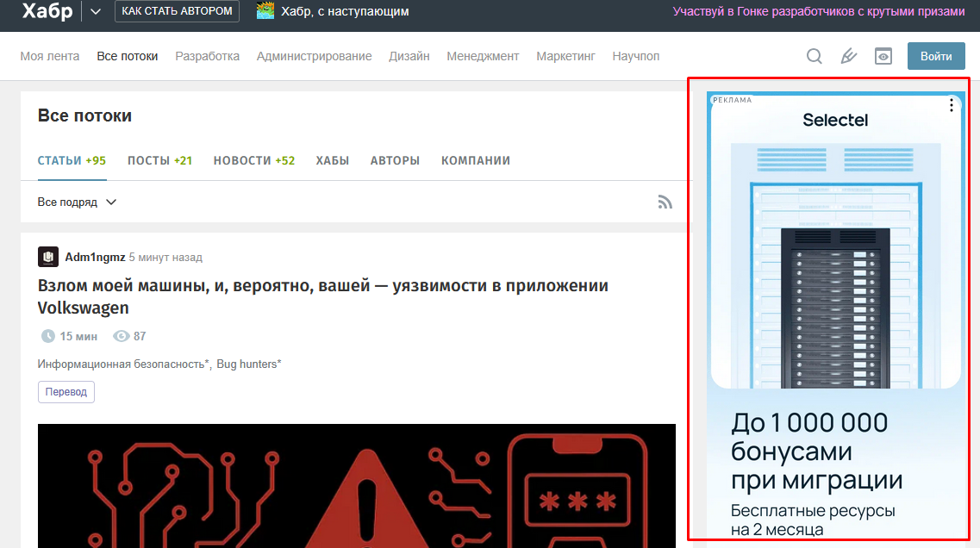Switch to the СТАТЬИ tab
This screenshot has height=548, width=980.
[72, 160]
